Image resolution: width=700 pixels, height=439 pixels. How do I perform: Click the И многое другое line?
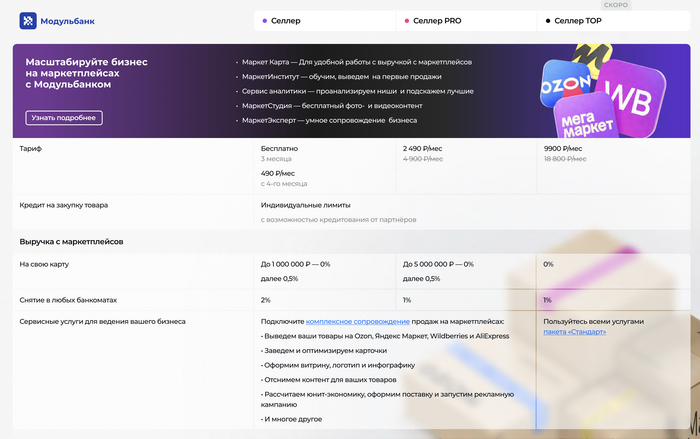click(291, 419)
